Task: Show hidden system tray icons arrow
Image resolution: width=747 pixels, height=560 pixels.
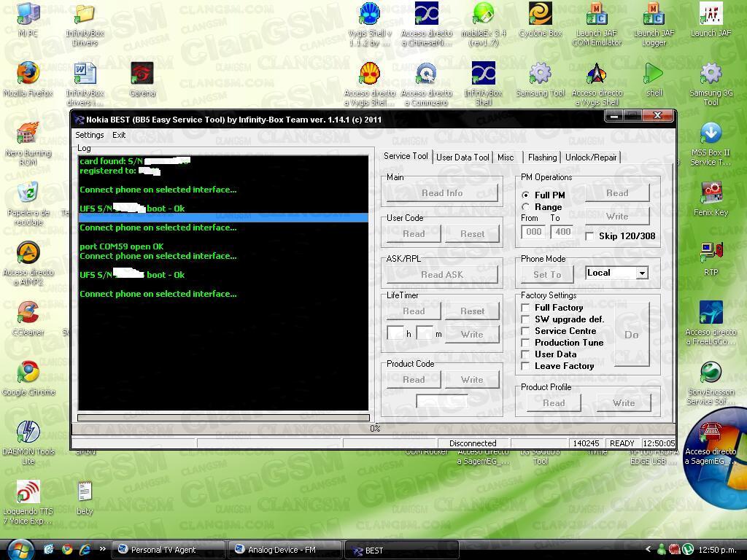Action: pyautogui.click(x=648, y=550)
